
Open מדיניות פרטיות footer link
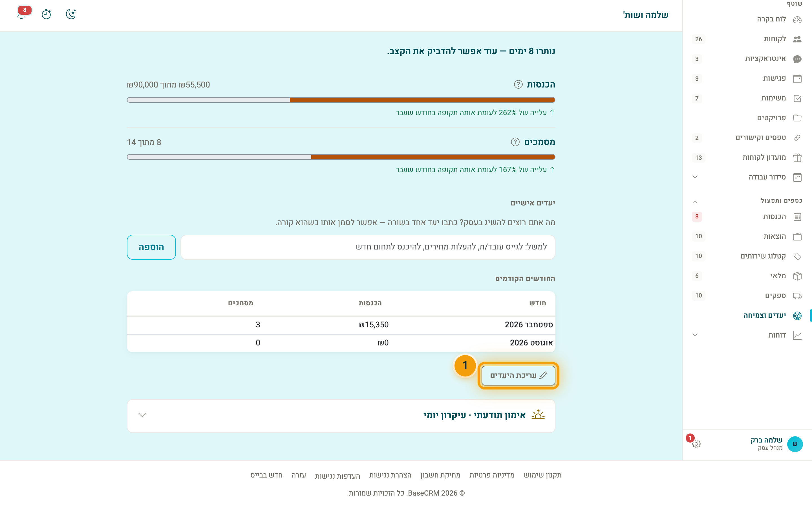(491, 475)
